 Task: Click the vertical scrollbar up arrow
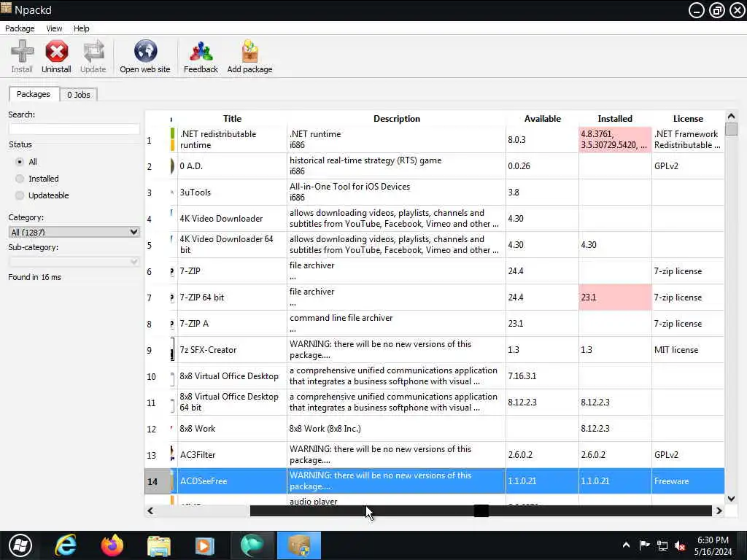point(731,116)
